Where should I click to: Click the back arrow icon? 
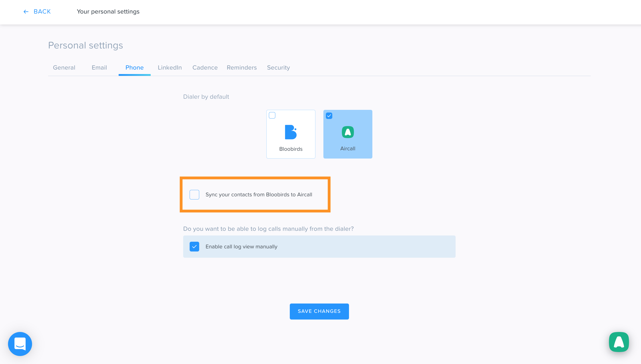click(26, 12)
